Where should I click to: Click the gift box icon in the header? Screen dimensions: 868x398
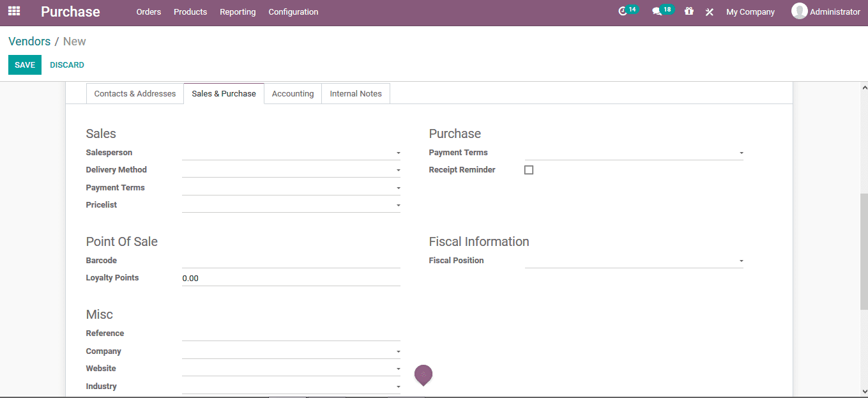click(x=689, y=11)
